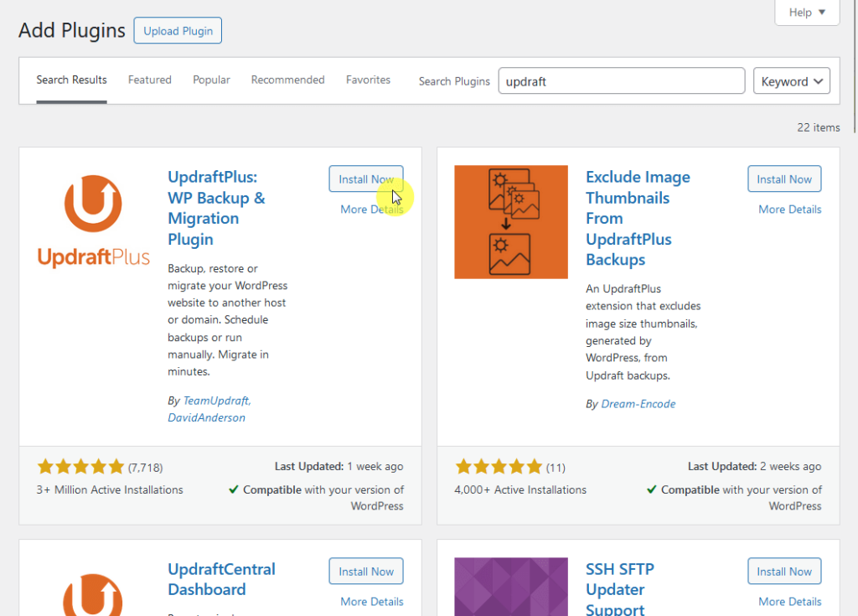Viewport: 858px width, 616px height.
Task: Click the SSH SFTP Updater purple icon
Action: point(510,587)
